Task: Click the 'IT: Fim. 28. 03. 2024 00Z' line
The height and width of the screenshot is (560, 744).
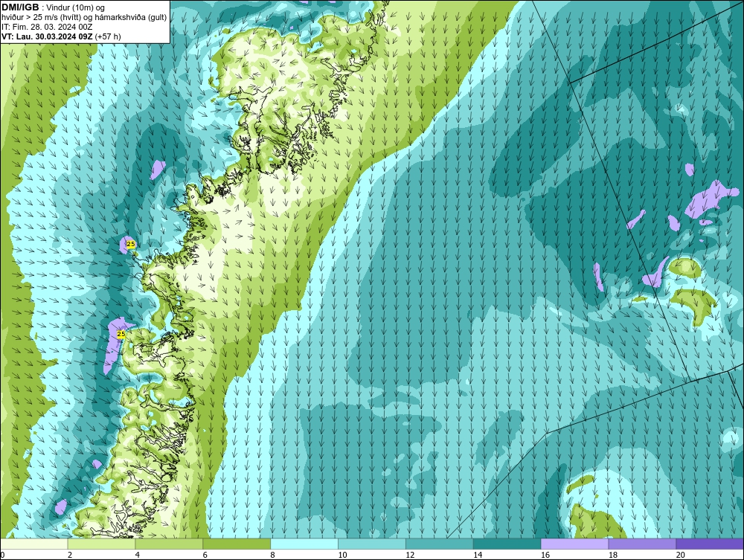Action: (47, 27)
